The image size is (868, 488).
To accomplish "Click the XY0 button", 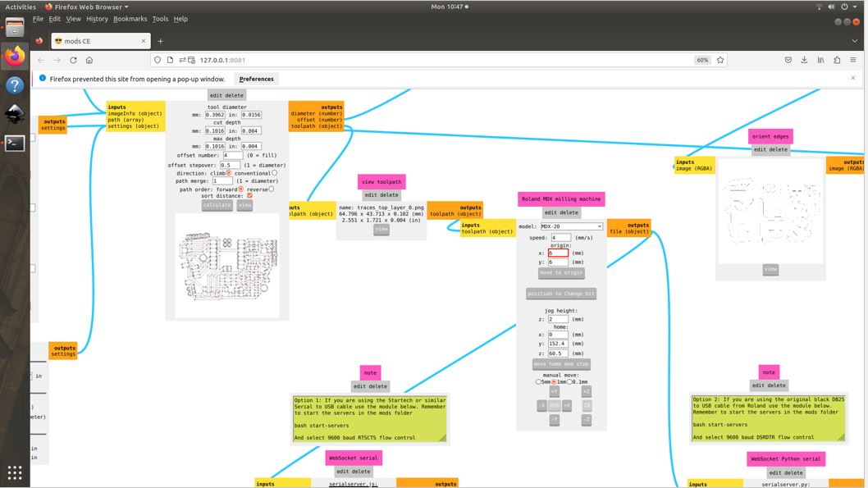I will (554, 405).
